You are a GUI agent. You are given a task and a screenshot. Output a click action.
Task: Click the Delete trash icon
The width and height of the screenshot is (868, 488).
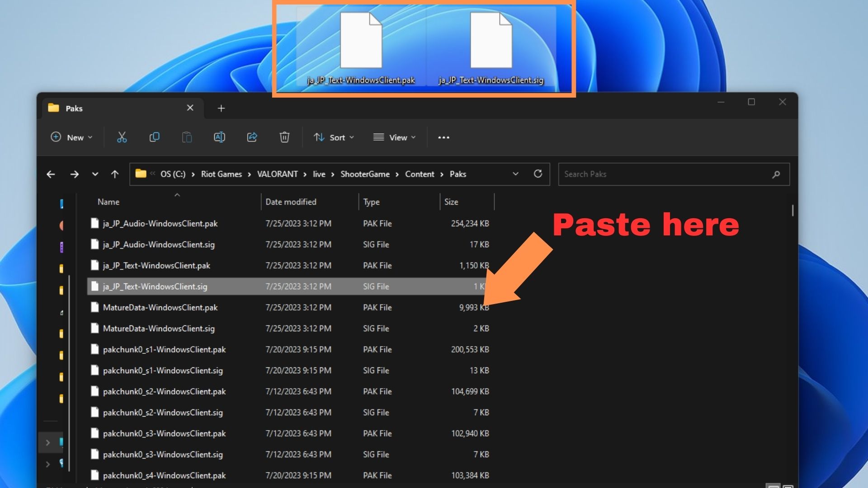284,137
